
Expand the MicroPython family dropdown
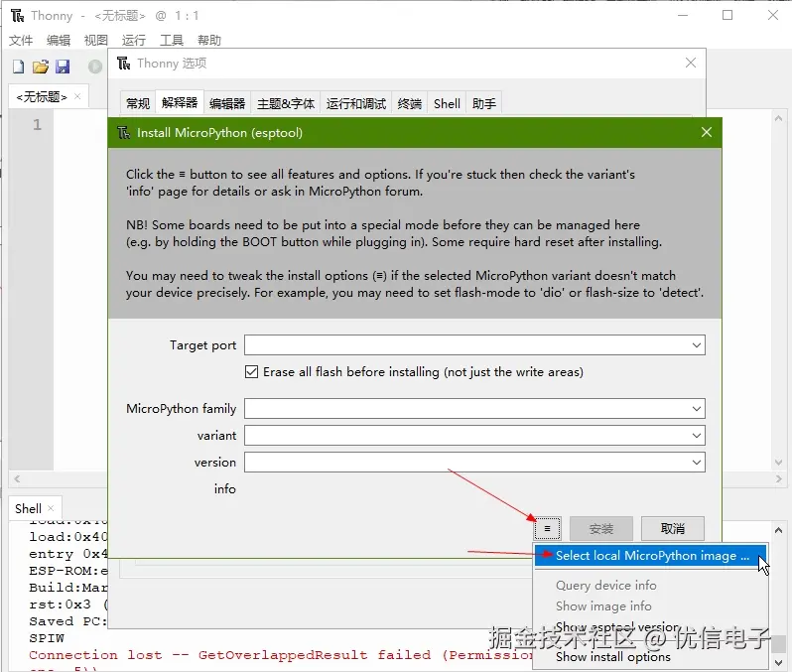pyautogui.click(x=696, y=408)
